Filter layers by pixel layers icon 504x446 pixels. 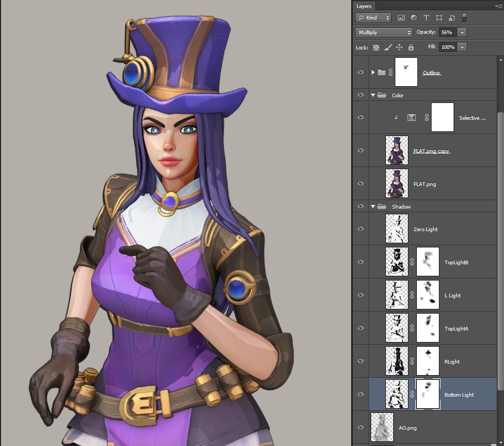tap(401, 18)
